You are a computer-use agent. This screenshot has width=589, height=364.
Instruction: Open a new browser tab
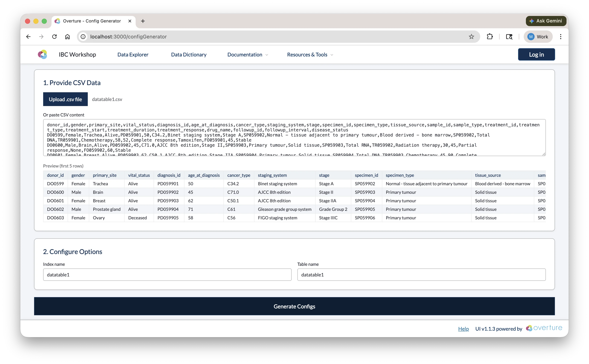pos(143,21)
